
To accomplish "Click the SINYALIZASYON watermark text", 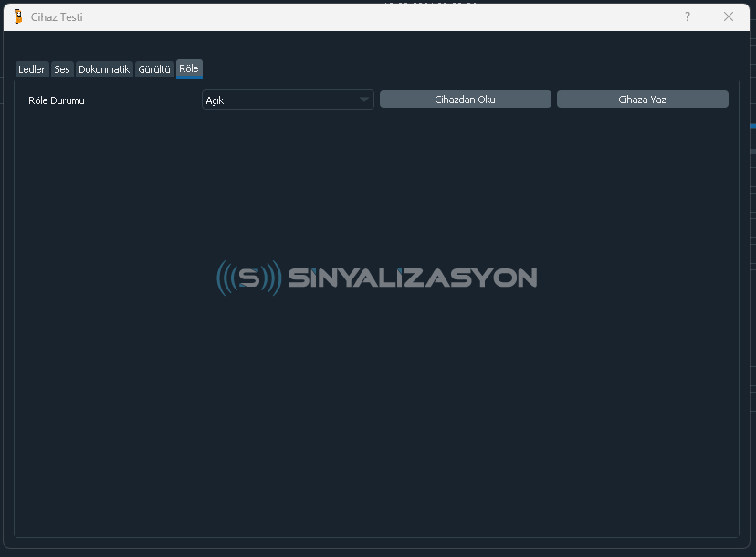I will (412, 278).
